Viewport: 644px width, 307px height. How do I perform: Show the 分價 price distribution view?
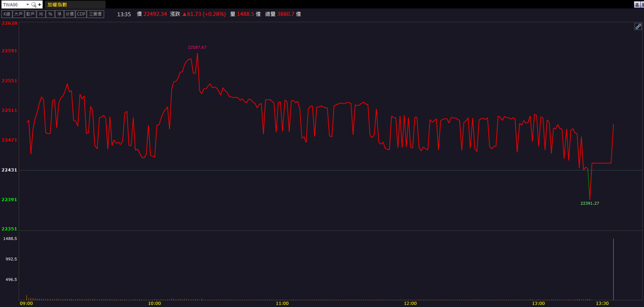point(70,14)
